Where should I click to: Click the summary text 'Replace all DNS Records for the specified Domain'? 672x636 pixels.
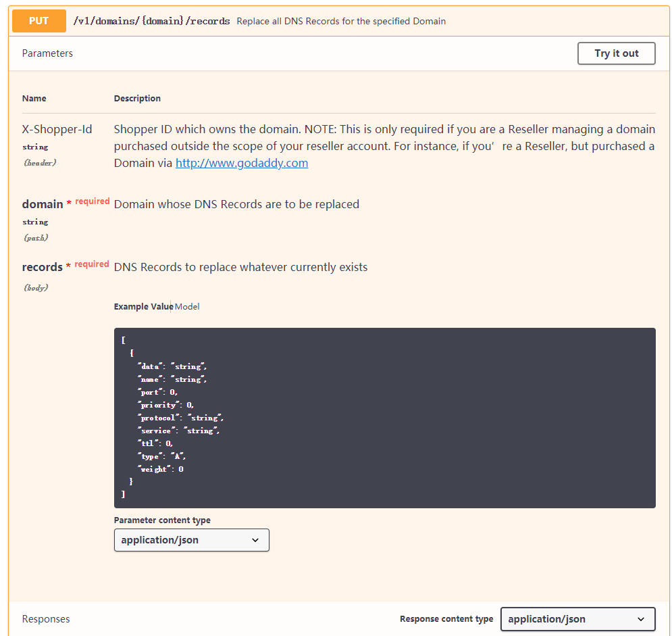click(x=341, y=21)
